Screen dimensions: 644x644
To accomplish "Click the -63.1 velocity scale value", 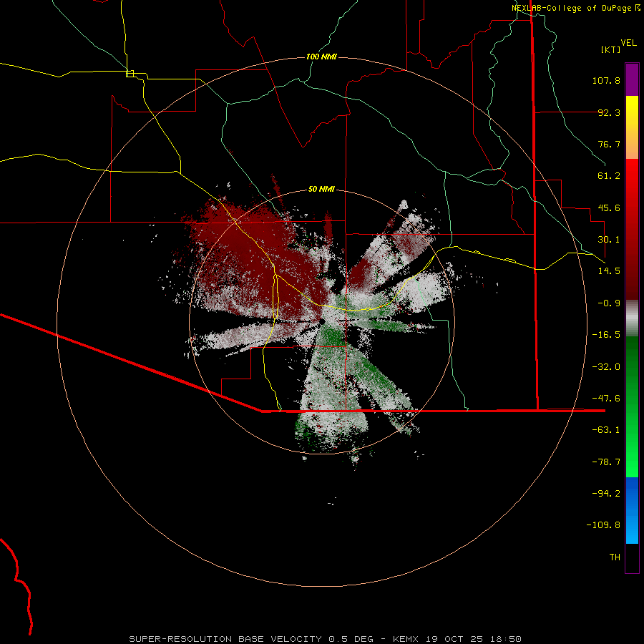I will tap(606, 430).
